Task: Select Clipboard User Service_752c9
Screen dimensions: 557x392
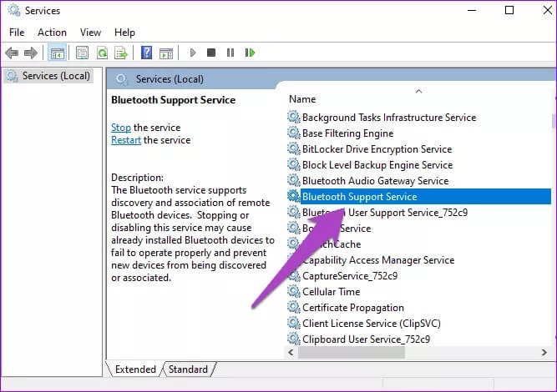Action: tap(366, 339)
